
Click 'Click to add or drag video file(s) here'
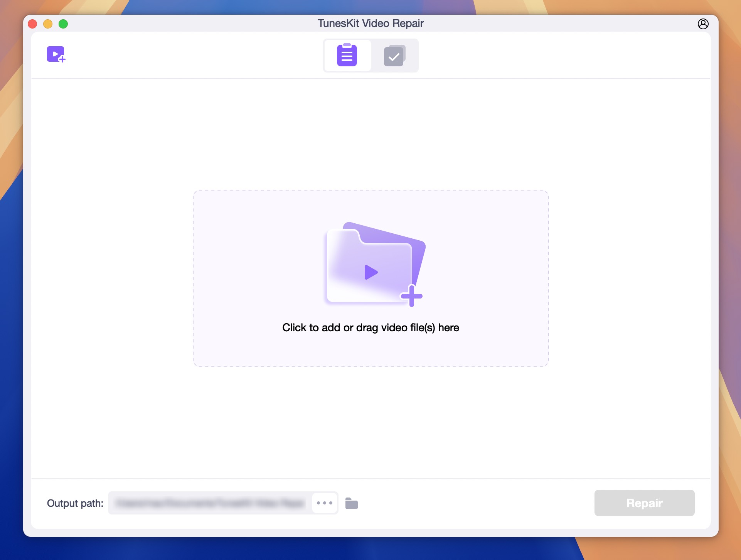370,327
